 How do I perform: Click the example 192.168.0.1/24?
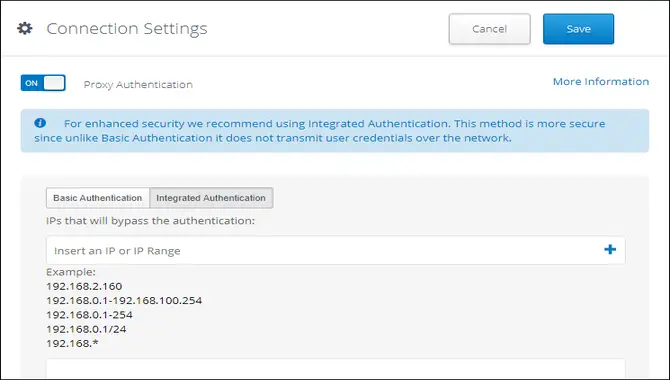[86, 329]
